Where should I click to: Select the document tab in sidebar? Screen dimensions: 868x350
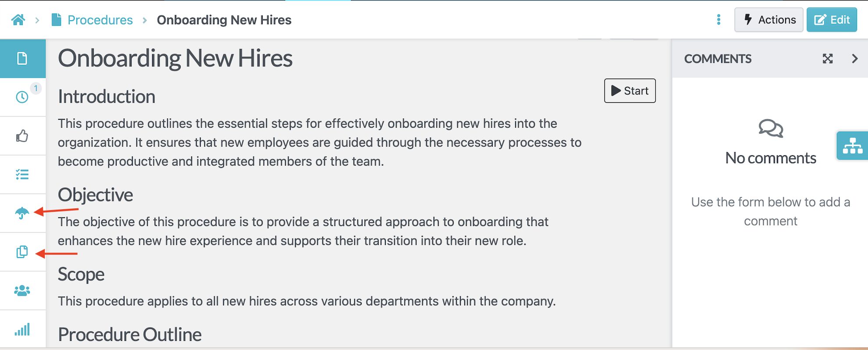[x=22, y=58]
